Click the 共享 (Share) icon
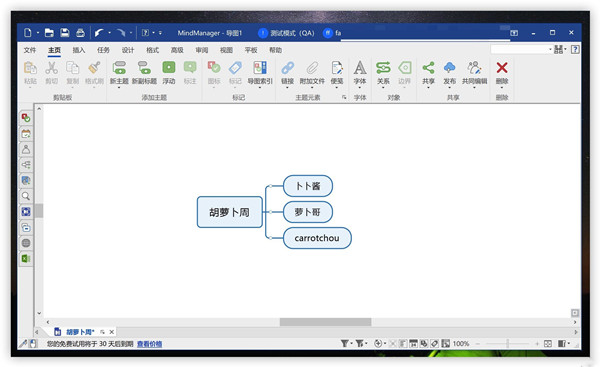 click(428, 68)
